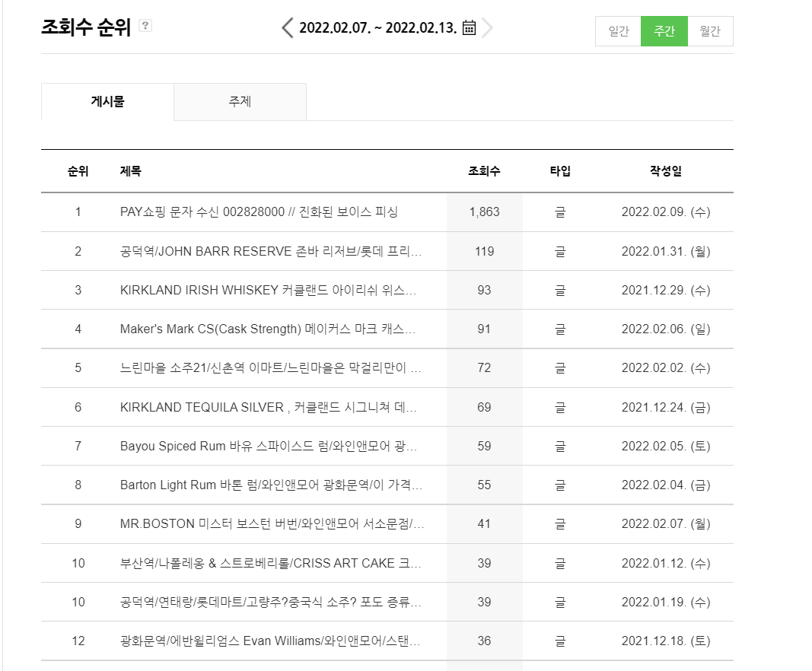Open the calendar date picker icon
This screenshot has height=671, width=812.
pos(469,27)
